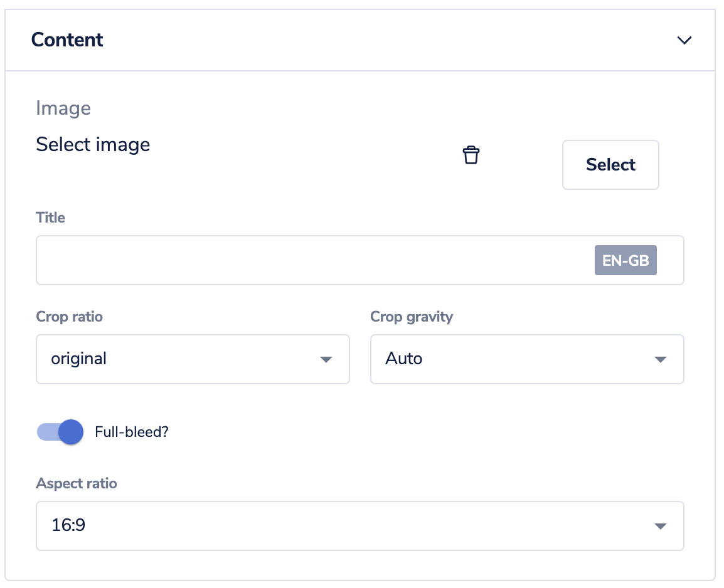724x588 pixels.
Task: Collapse the Content section chevron
Action: tap(684, 40)
